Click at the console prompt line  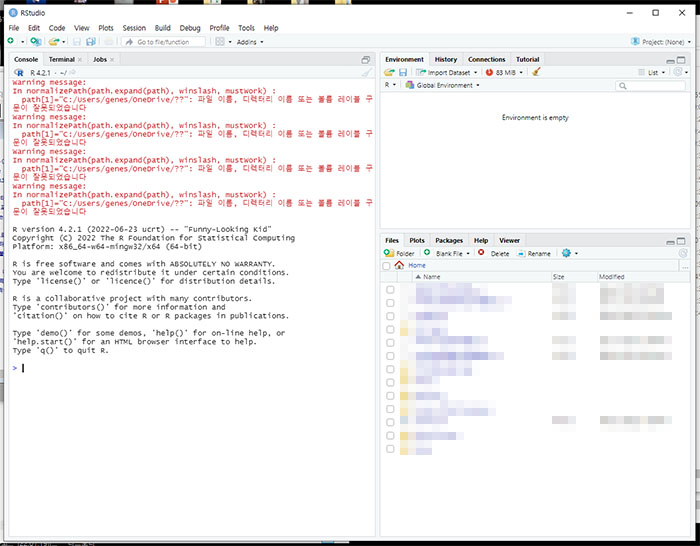tap(192, 368)
